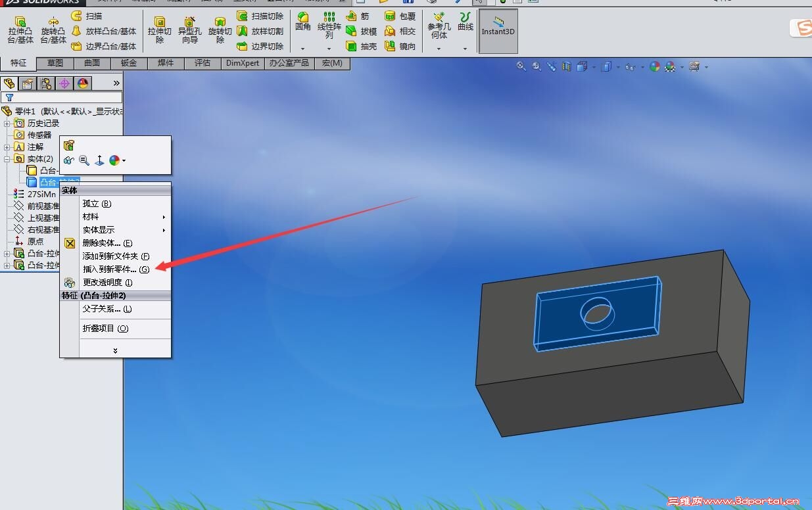Click the feature tree filter field
Image resolution: width=812 pixels, height=510 pixels.
[62, 97]
